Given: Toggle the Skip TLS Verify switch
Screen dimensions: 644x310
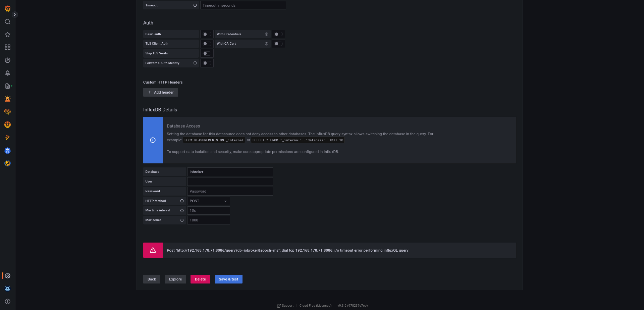Looking at the screenshot, I should [x=207, y=53].
